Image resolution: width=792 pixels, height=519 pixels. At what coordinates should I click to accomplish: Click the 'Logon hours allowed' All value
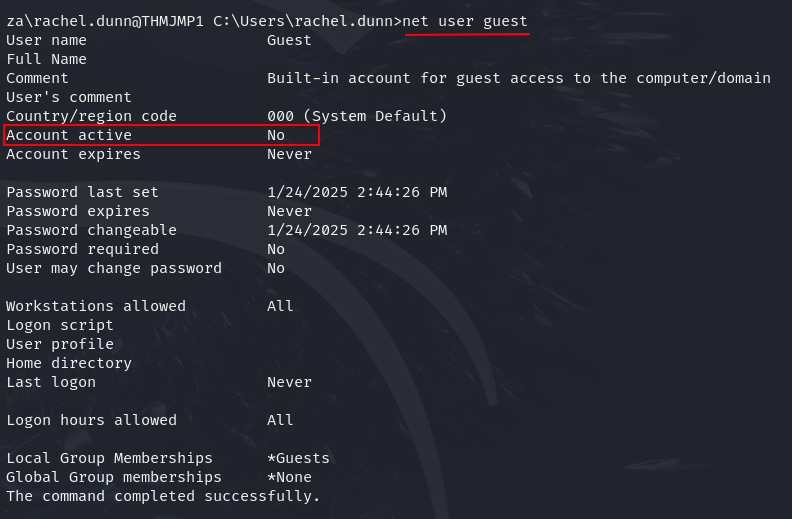(x=280, y=420)
